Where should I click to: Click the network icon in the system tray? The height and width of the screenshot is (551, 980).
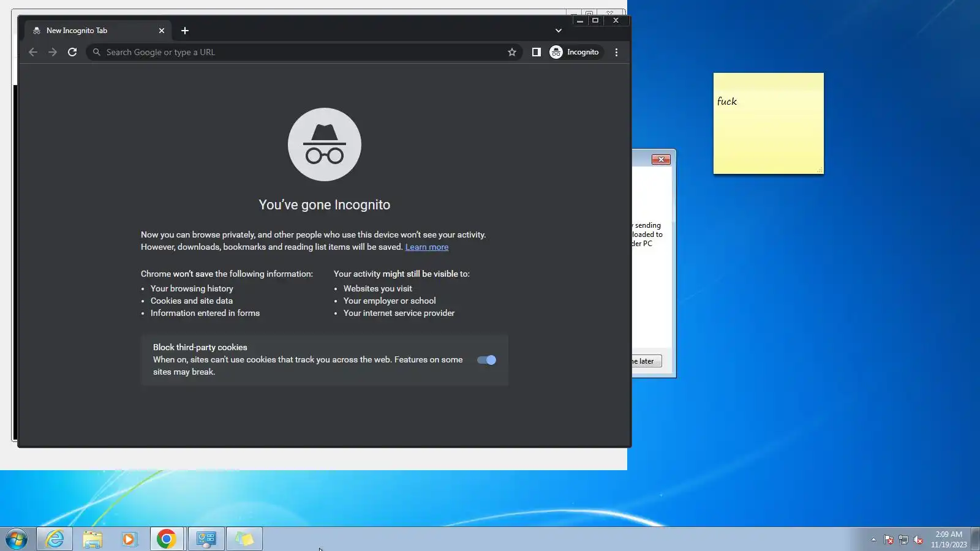coord(903,539)
